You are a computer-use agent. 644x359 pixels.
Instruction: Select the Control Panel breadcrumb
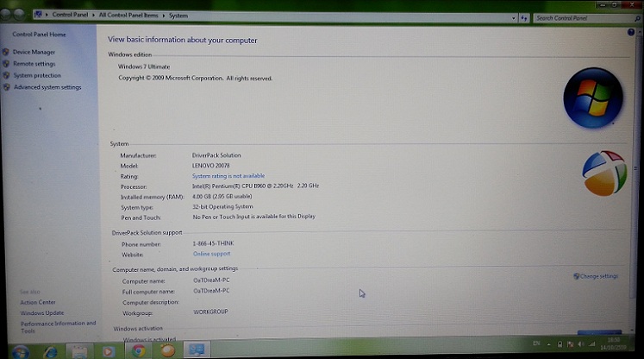coord(70,15)
